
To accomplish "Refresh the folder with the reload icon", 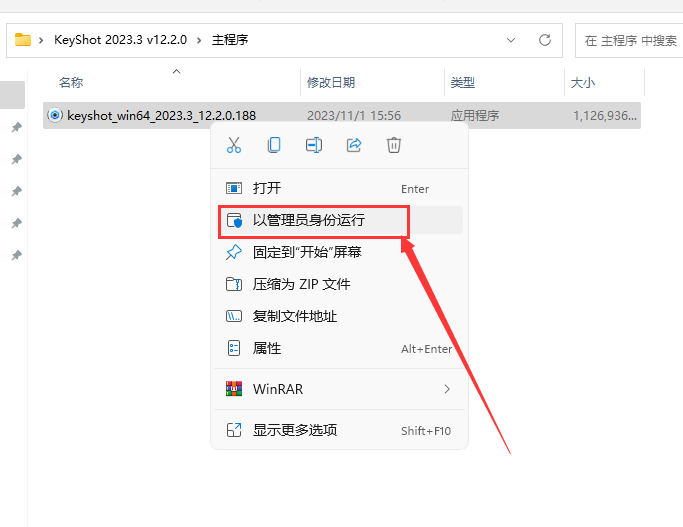I will click(x=545, y=40).
